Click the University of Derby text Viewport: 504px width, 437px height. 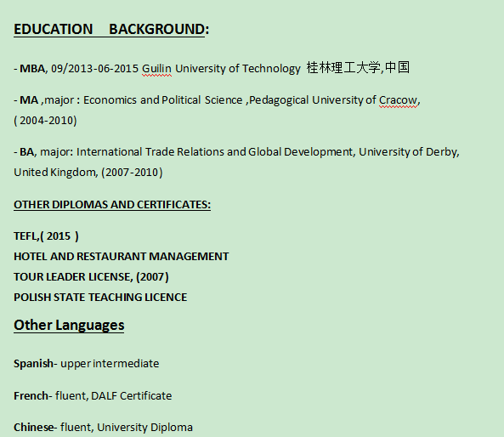(409, 152)
